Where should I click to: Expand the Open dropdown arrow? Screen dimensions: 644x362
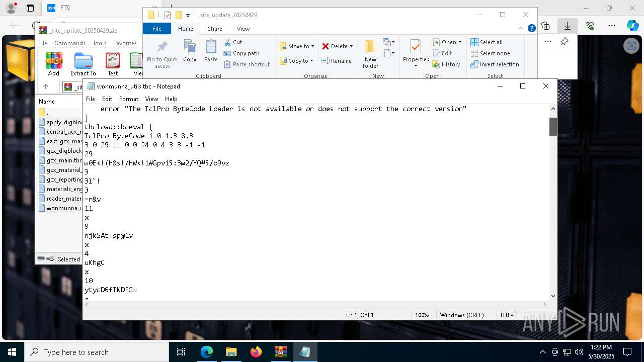pos(460,42)
